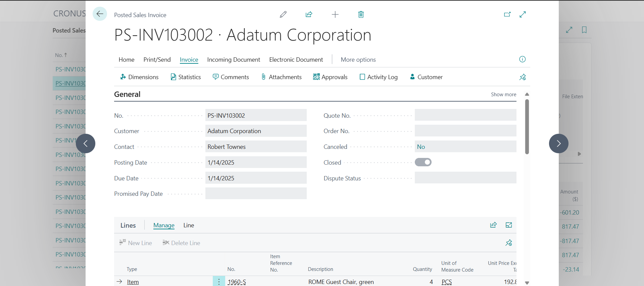The width and height of the screenshot is (644, 286).
Task: Click the New Line button
Action: point(136,243)
